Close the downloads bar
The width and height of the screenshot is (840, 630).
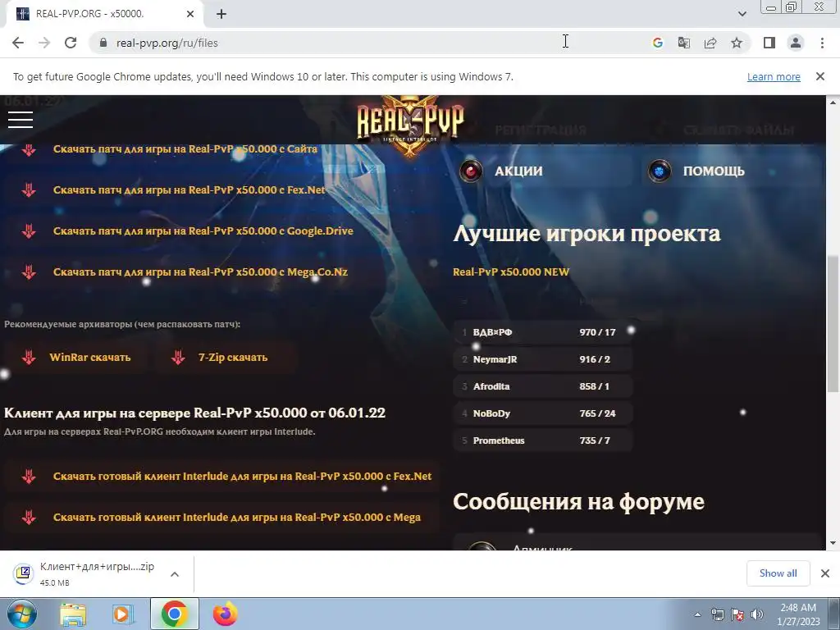click(825, 573)
